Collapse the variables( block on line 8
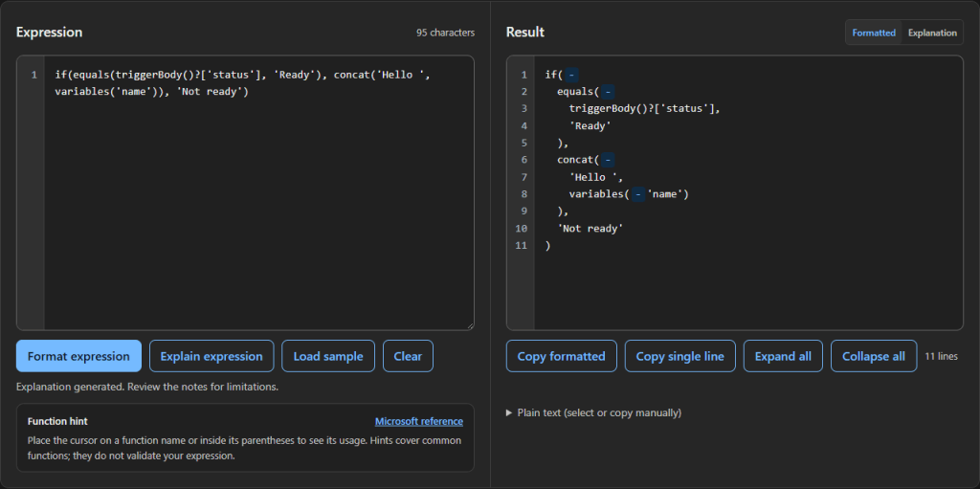Screen dimensions: 980x489 click(638, 194)
